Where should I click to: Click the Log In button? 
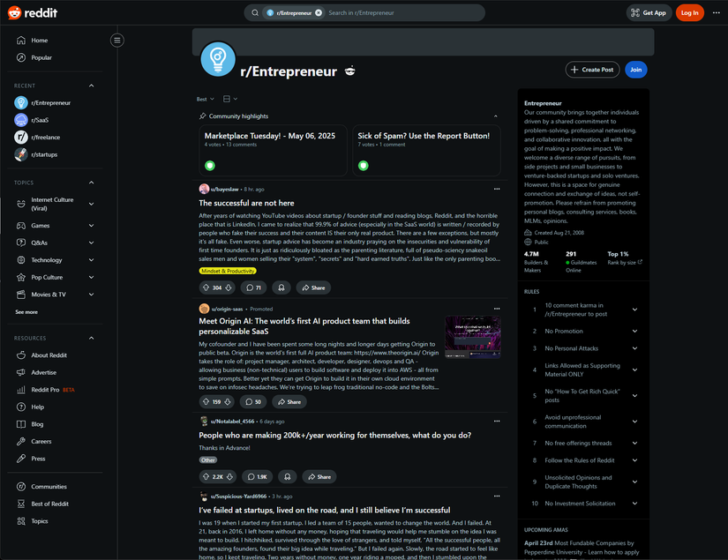(689, 13)
